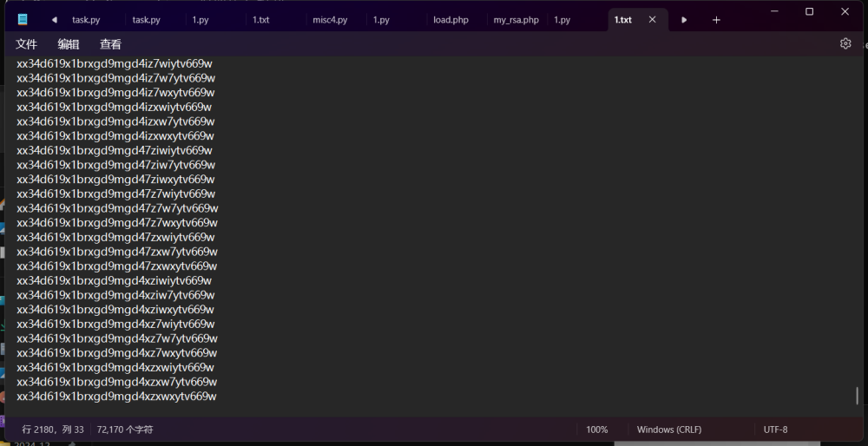Add a new tab with the plus icon
868x446 pixels.
tap(716, 20)
